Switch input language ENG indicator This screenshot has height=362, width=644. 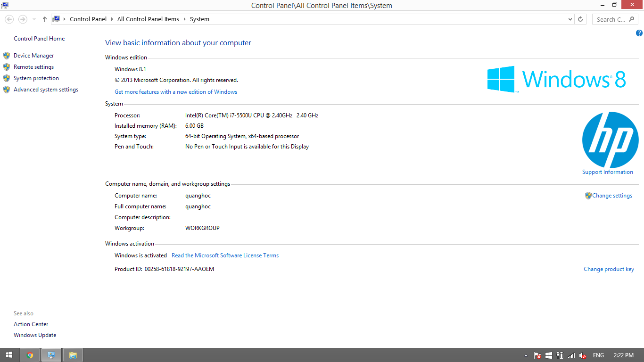tap(598, 355)
